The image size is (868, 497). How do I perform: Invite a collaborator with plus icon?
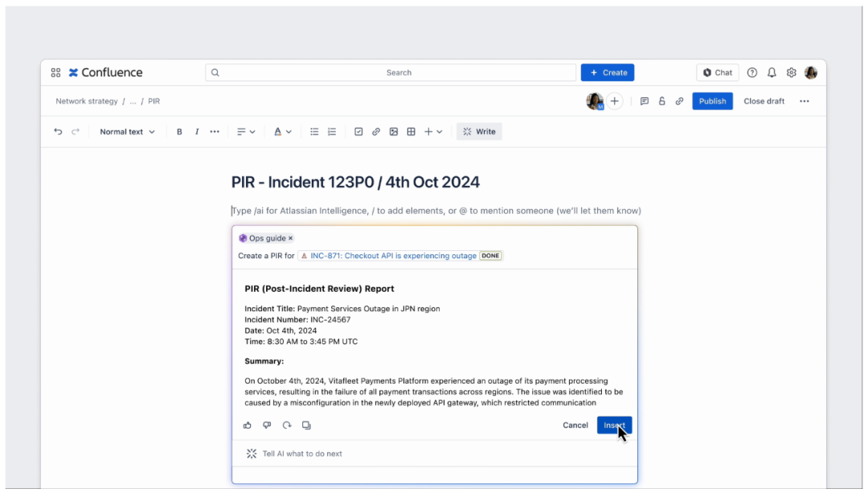[x=615, y=101]
